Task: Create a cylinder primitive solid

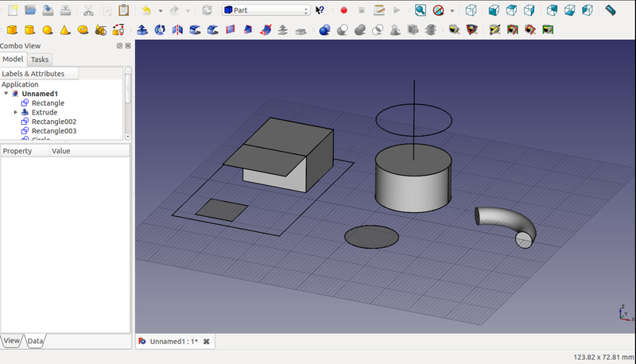Action: pyautogui.click(x=29, y=30)
